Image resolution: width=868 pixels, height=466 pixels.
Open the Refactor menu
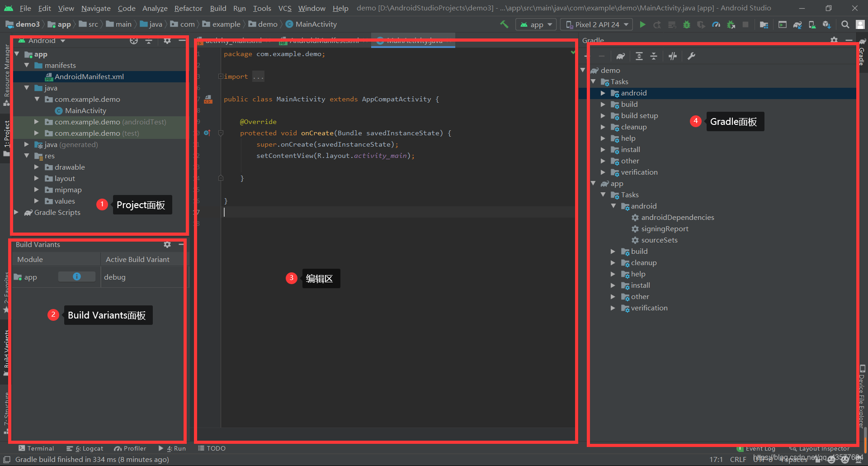click(x=189, y=8)
